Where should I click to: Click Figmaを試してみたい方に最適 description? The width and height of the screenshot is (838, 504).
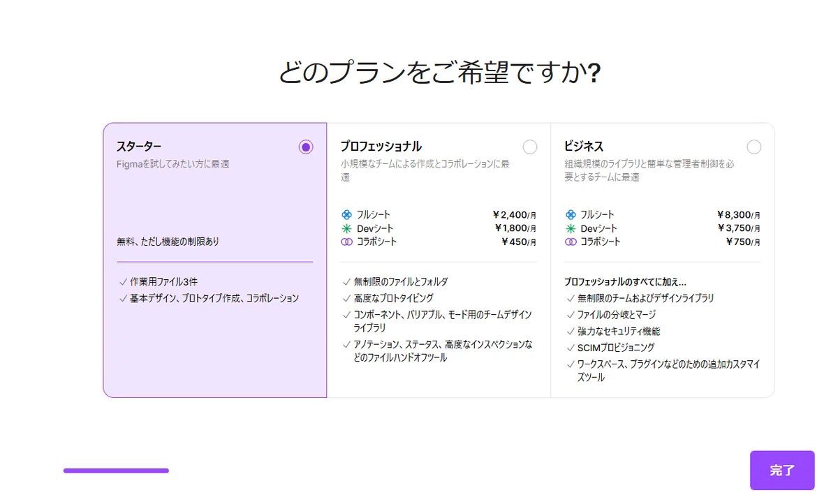(173, 165)
